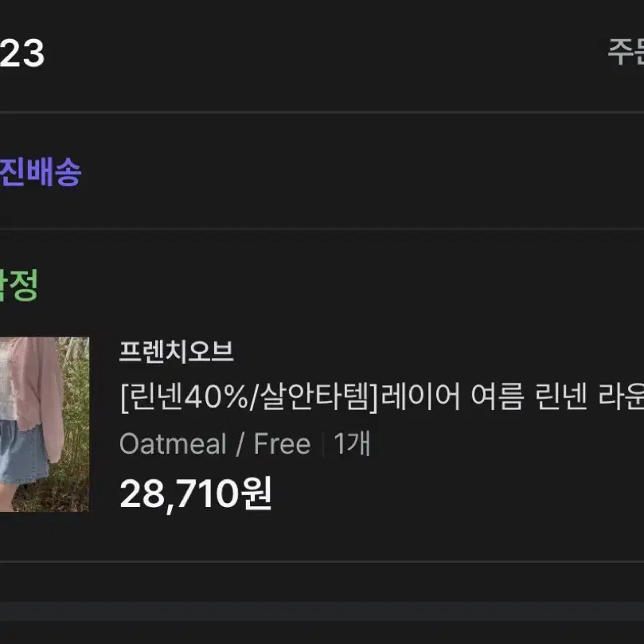Open the pink cardigan product thumbnail
Screen dimensions: 644x644
[45, 424]
